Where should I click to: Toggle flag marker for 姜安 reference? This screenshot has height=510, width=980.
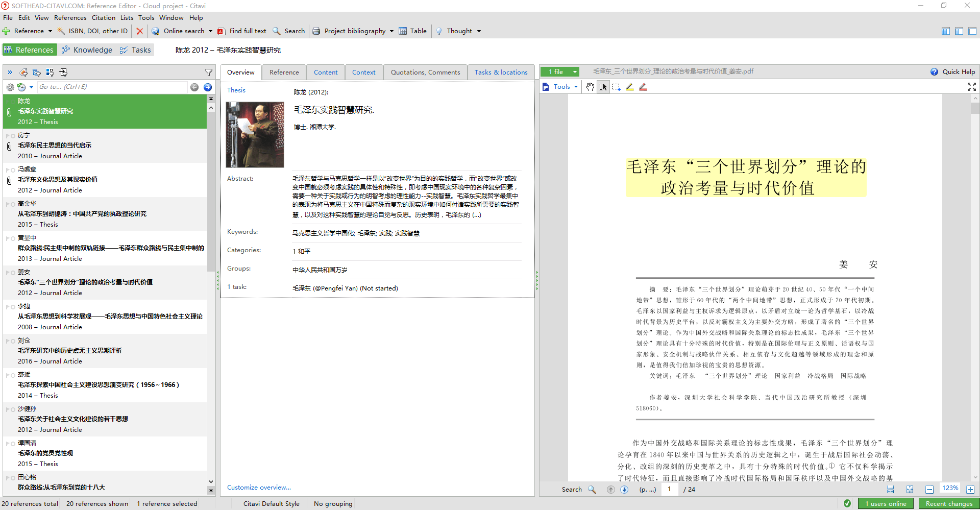[x=8, y=273]
